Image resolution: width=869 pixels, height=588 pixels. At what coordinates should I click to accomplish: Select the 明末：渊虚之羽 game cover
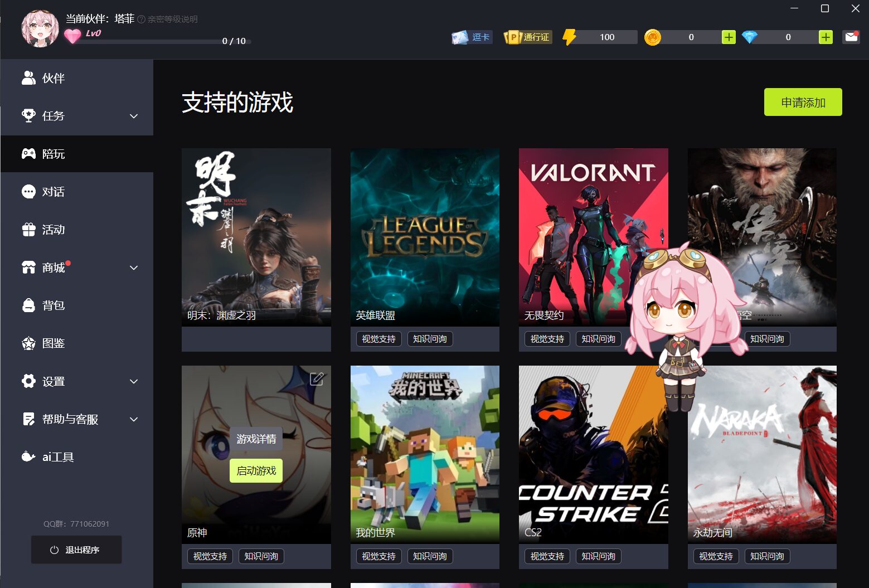pos(256,237)
